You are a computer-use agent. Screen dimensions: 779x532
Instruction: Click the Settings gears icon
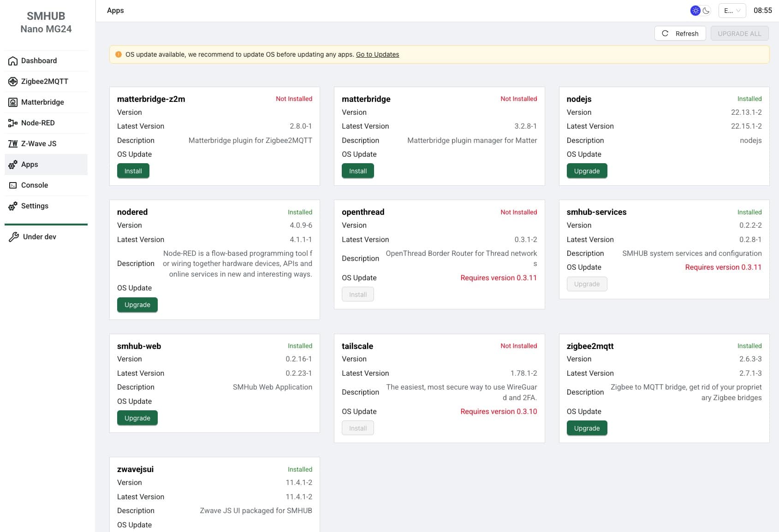click(13, 206)
